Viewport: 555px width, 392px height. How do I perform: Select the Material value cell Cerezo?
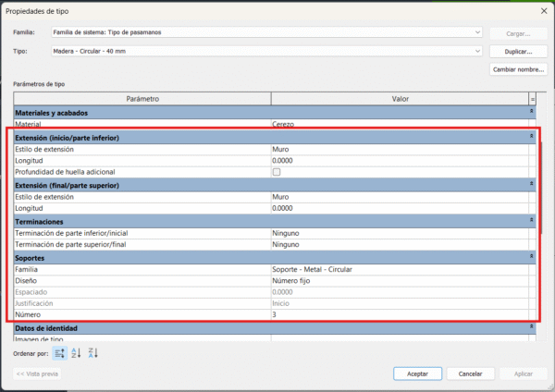[x=398, y=124]
